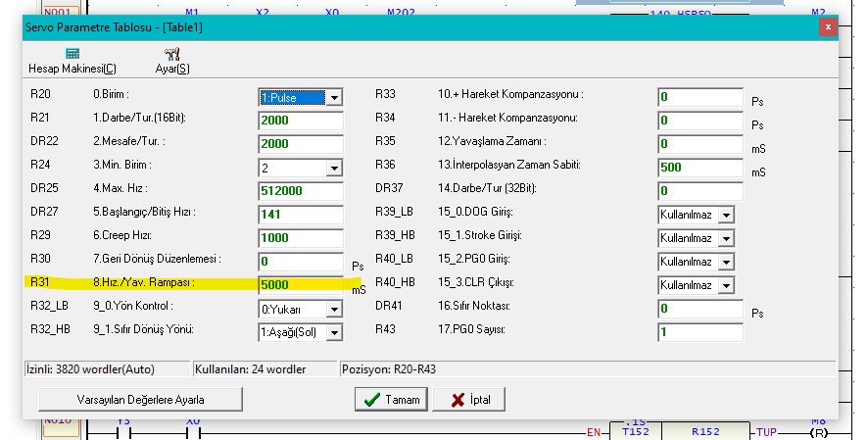The image size is (868, 440).
Task: Click the DR41 register label
Action: tap(389, 306)
